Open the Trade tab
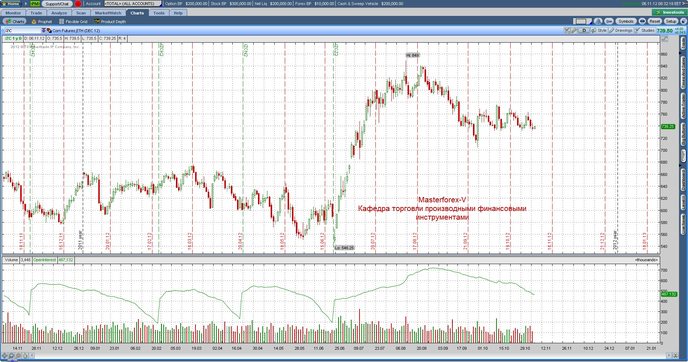Screen dimensions: 688x362 (36, 13)
